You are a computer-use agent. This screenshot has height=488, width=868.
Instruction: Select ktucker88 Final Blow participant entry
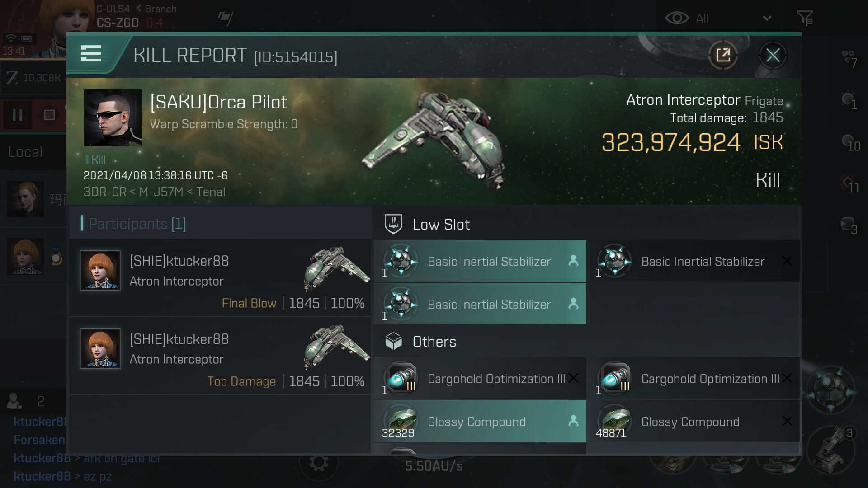point(220,278)
